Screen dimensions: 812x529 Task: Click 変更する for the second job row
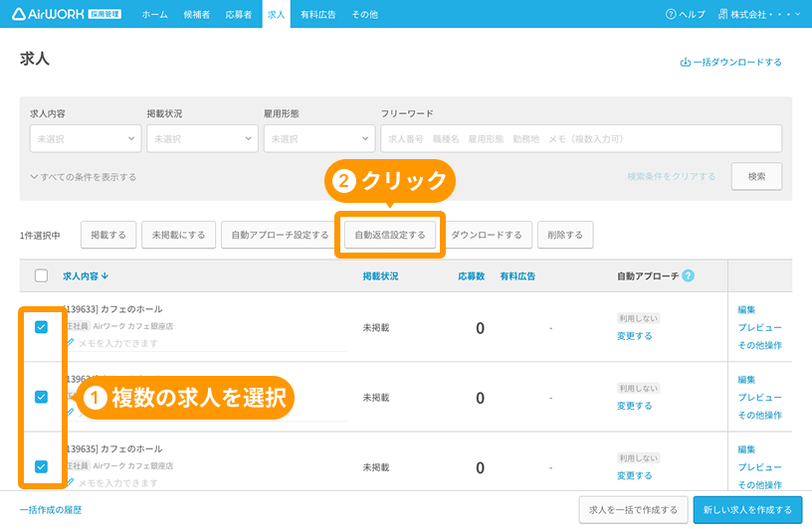pos(635,406)
